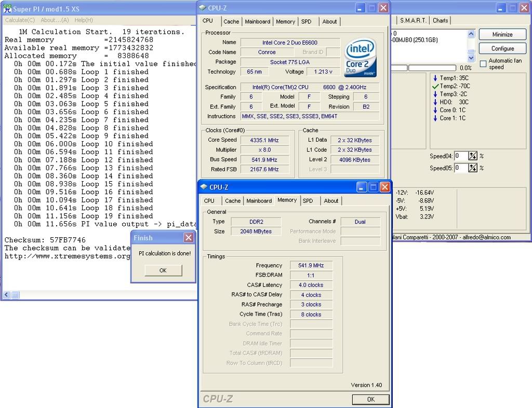
Task: Click the Temp1 blue down-arrow icon
Action: tap(435, 78)
